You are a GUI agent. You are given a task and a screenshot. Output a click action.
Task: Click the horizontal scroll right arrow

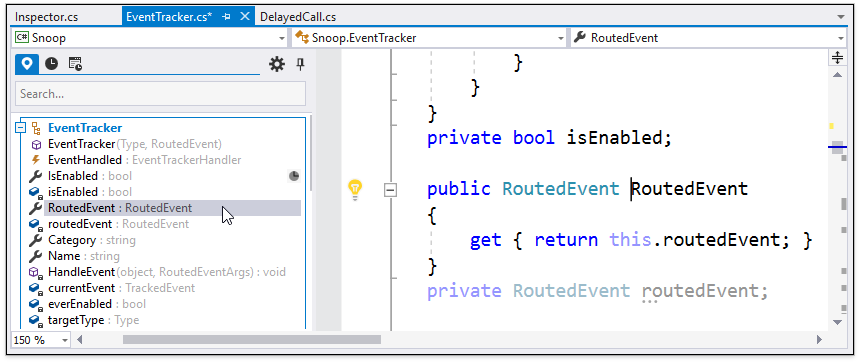(x=819, y=340)
